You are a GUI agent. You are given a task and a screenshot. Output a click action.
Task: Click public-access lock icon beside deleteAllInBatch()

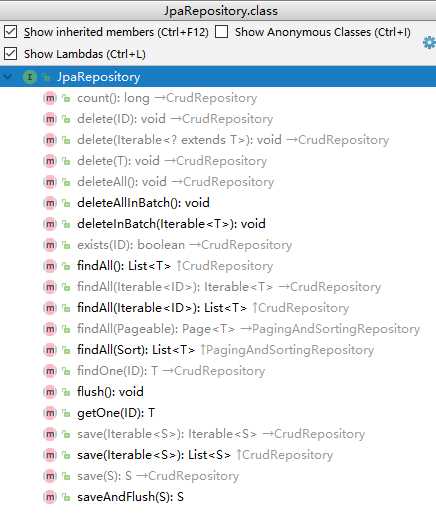(66, 203)
